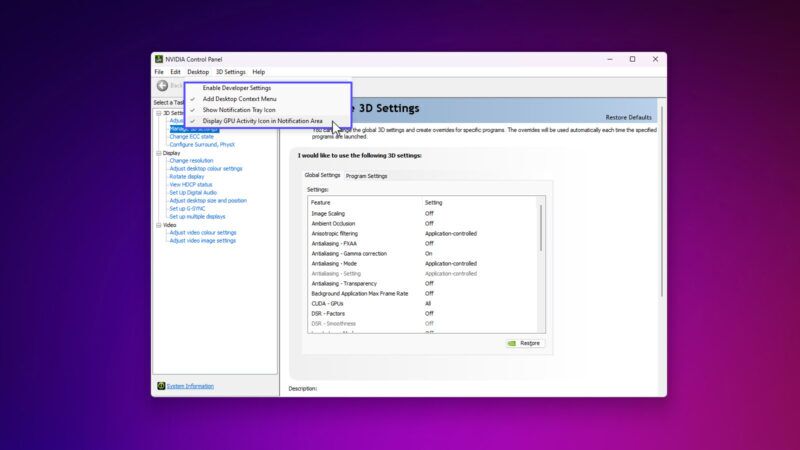Screen dimensions: 800x450
Task: Collapse the Display tree node
Action: pos(157,153)
